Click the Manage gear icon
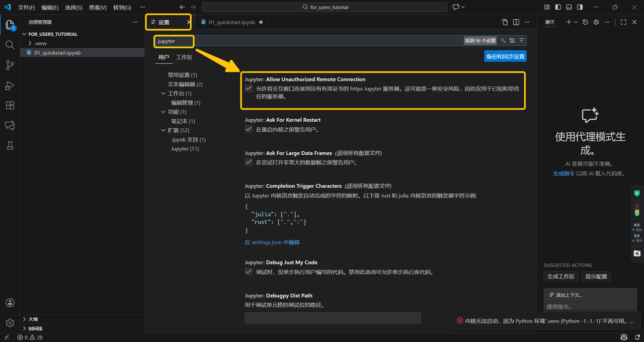The height and width of the screenshot is (342, 644). coord(10,323)
